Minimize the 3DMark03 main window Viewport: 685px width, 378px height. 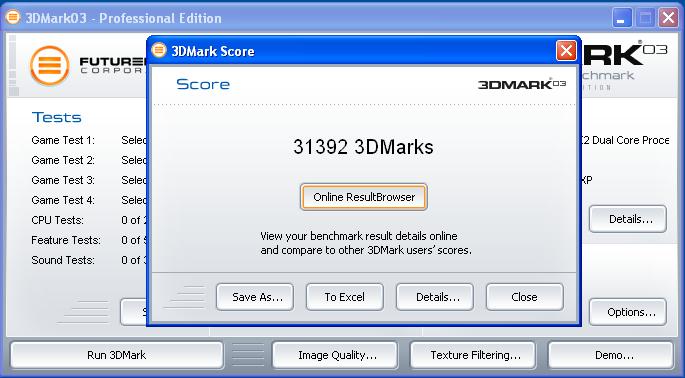pyautogui.click(x=622, y=18)
